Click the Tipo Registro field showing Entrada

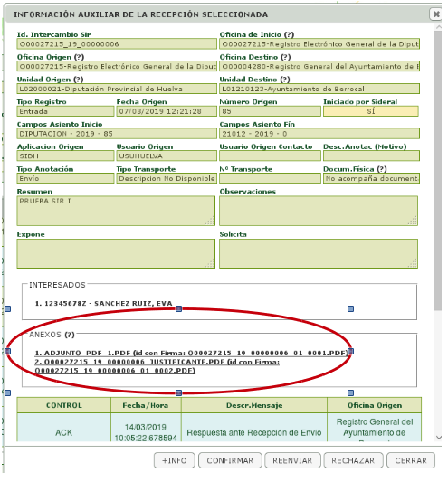coord(65,111)
